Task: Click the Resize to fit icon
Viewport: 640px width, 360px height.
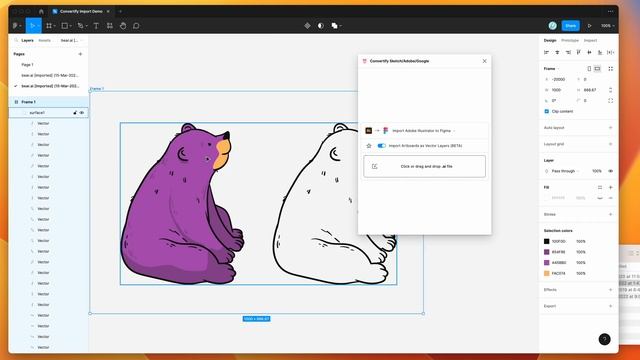Action: tap(611, 69)
